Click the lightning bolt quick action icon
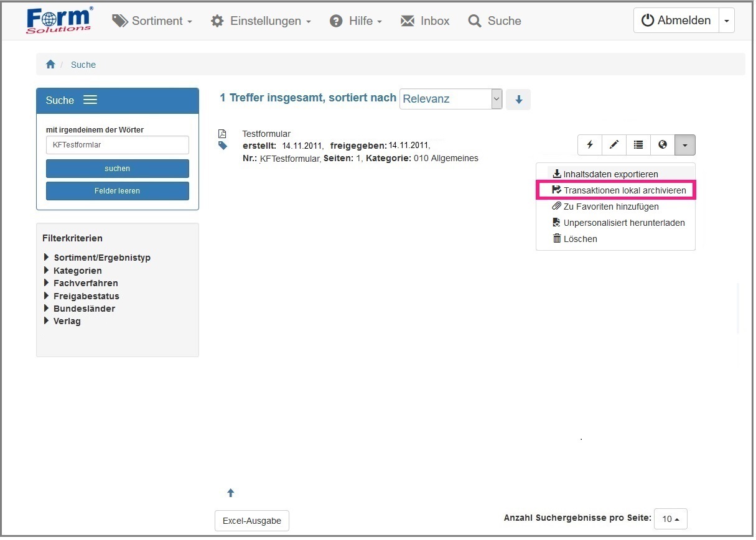Image resolution: width=756 pixels, height=540 pixels. pos(590,145)
